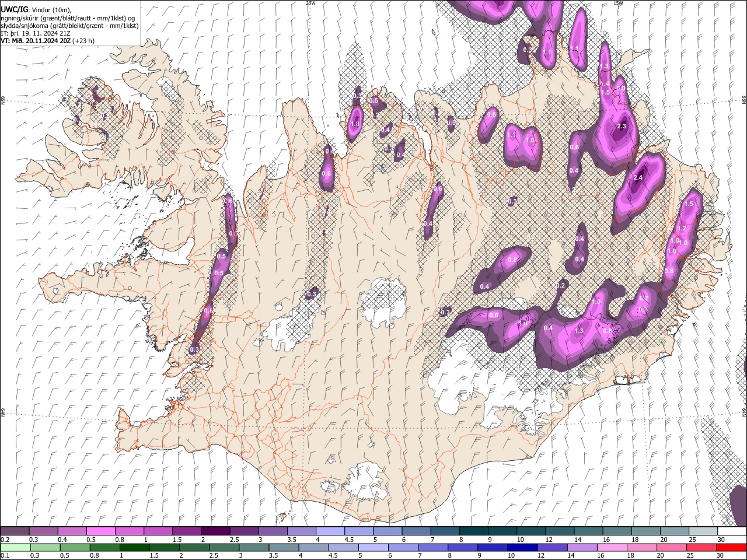
Task: Choose the gray-green rain swatch labeled 3
Action: point(254,547)
